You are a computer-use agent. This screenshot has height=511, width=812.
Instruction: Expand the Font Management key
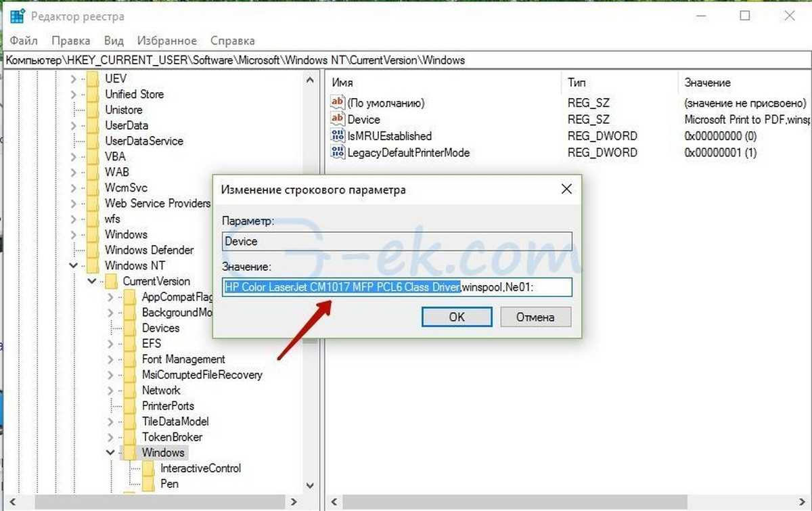[x=111, y=359]
